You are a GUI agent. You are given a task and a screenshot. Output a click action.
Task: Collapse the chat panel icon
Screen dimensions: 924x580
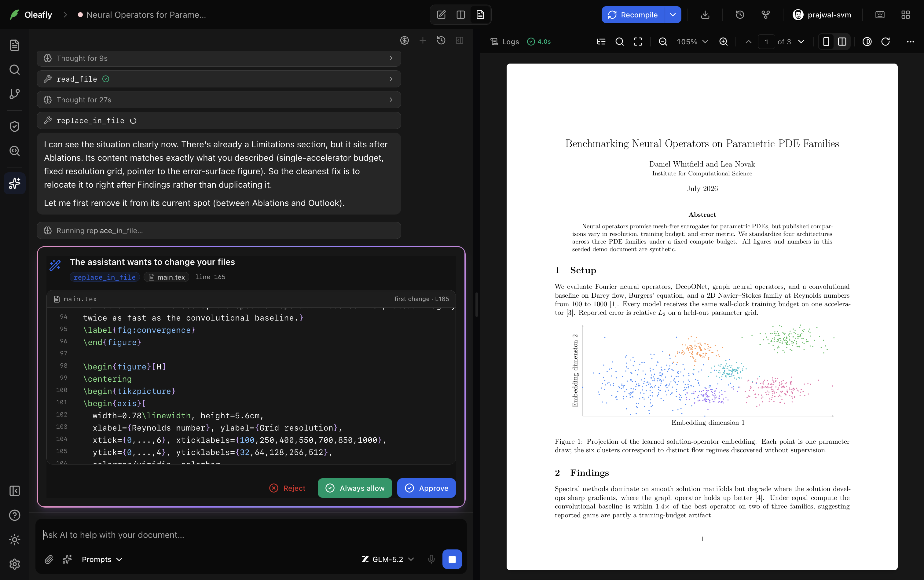(460, 40)
